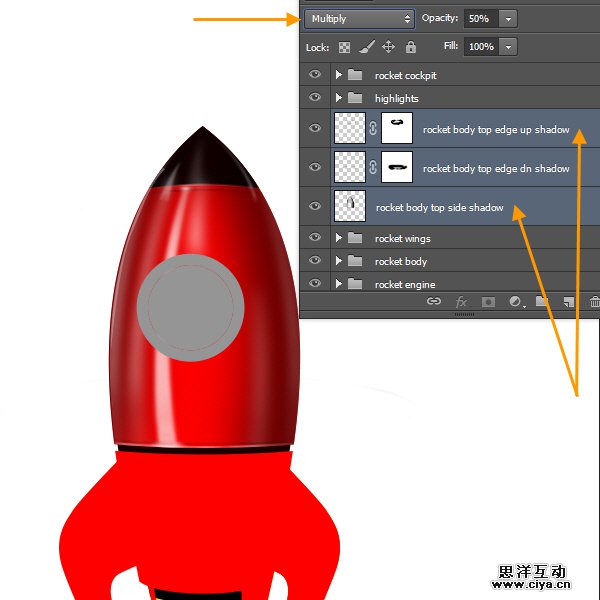
Task: Toggle mask link on top edge dn shadow
Action: point(373,167)
